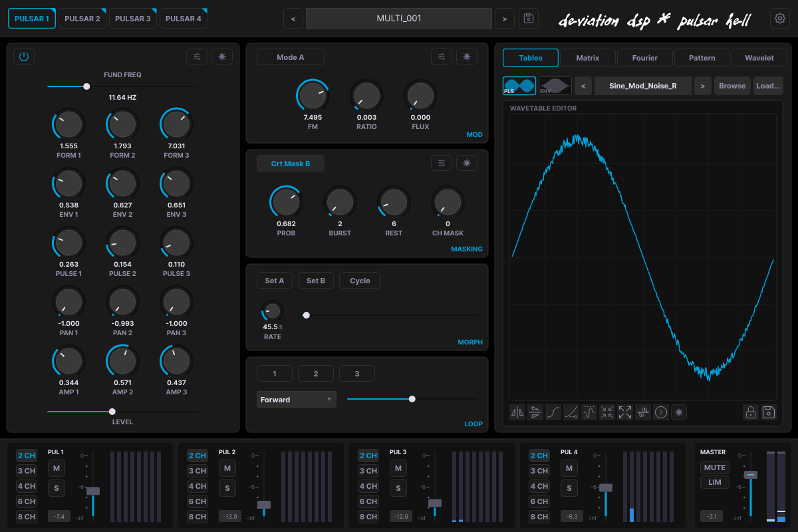Click the MORPH position slider handle
Image resolution: width=798 pixels, height=532 pixels.
306,315
